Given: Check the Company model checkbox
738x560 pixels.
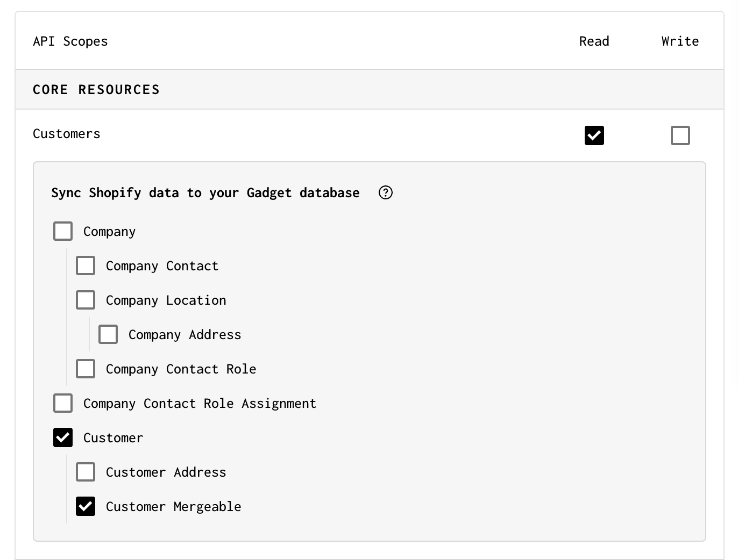Looking at the screenshot, I should click(63, 231).
